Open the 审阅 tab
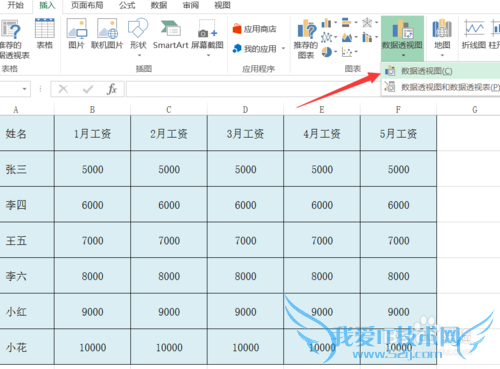 click(x=191, y=5)
